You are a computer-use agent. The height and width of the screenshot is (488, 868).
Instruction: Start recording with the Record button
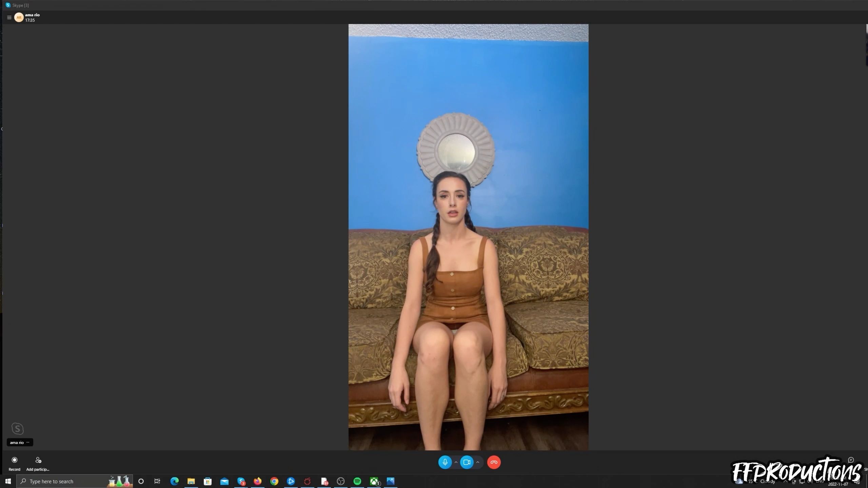coord(14,460)
